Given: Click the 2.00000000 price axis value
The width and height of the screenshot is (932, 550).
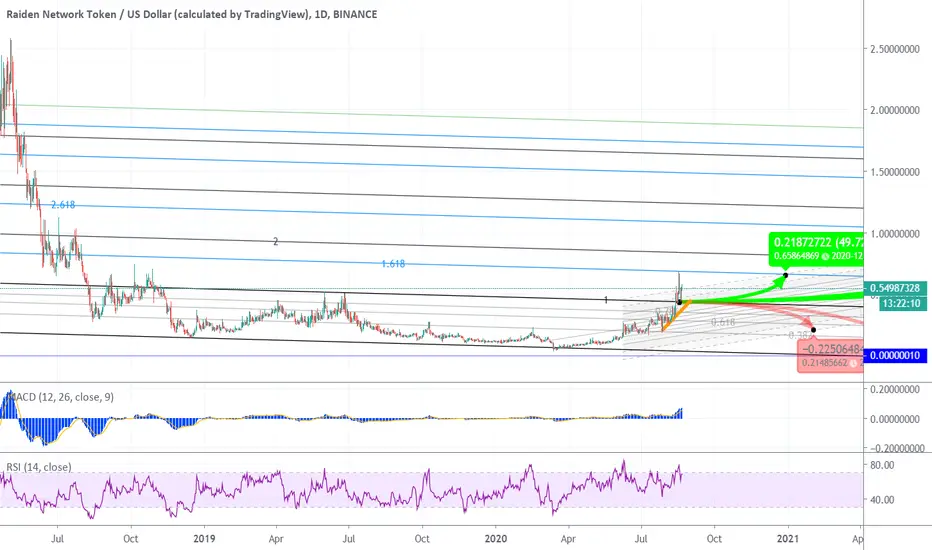Looking at the screenshot, I should 895,110.
